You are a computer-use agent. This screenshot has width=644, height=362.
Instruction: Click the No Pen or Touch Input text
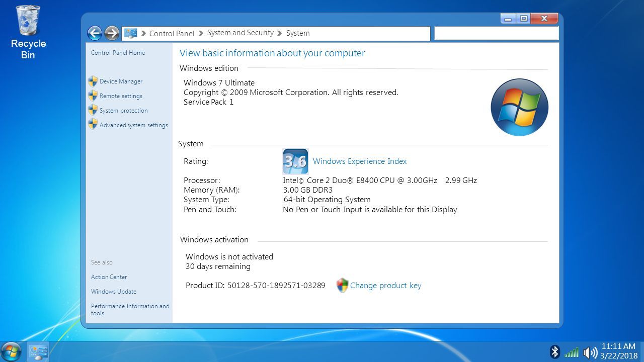point(370,210)
